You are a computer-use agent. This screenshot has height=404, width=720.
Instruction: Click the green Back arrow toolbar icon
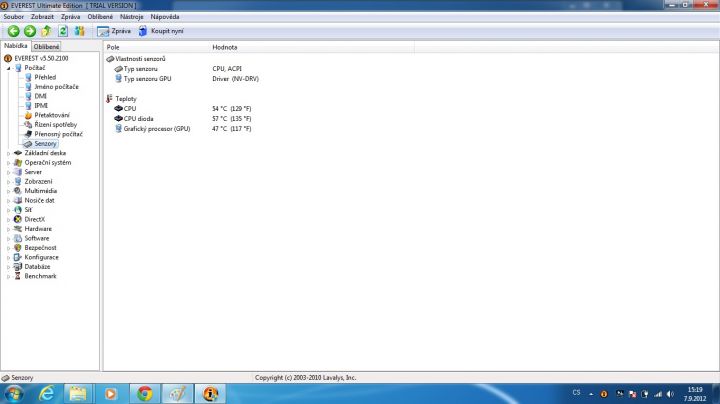point(13,31)
